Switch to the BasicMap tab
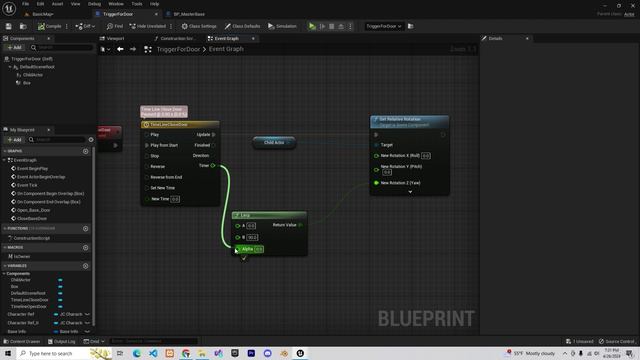 pyautogui.click(x=43, y=14)
